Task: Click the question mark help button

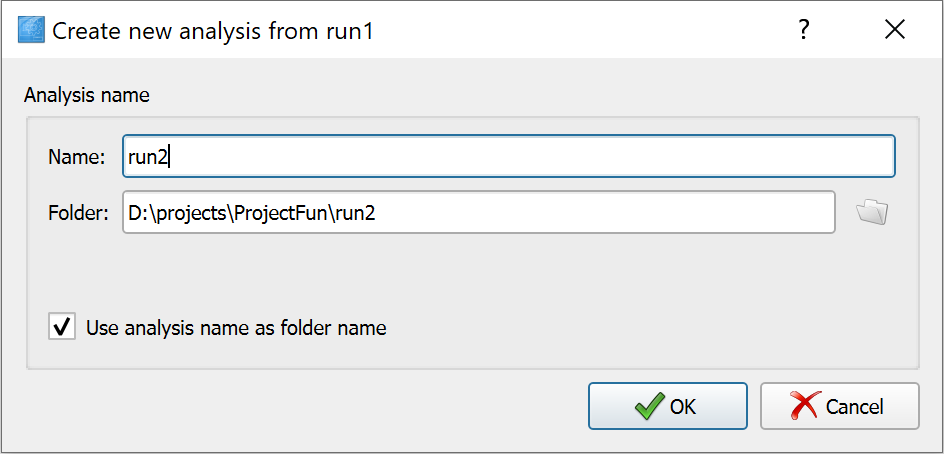Action: click(x=803, y=30)
